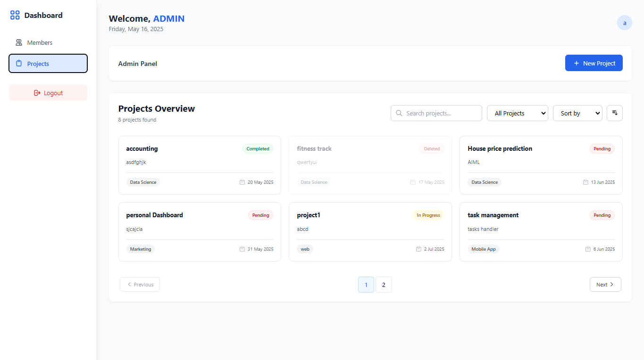Screen dimensions: 644x360
Task: Open the All Projects filter dropdown
Action: (x=517, y=113)
